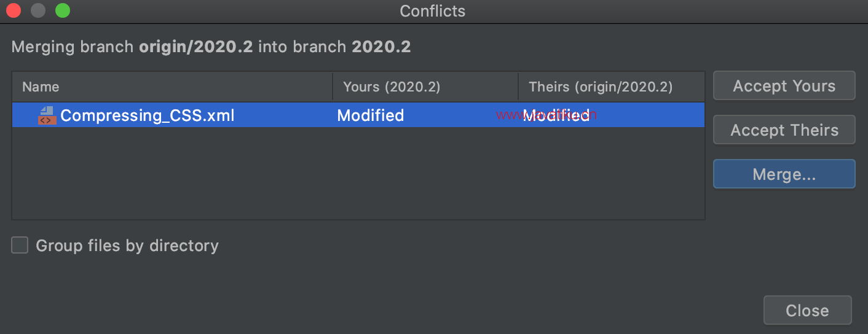This screenshot has width=868, height=334.
Task: Close the dialog with the red window button
Action: coord(14,10)
